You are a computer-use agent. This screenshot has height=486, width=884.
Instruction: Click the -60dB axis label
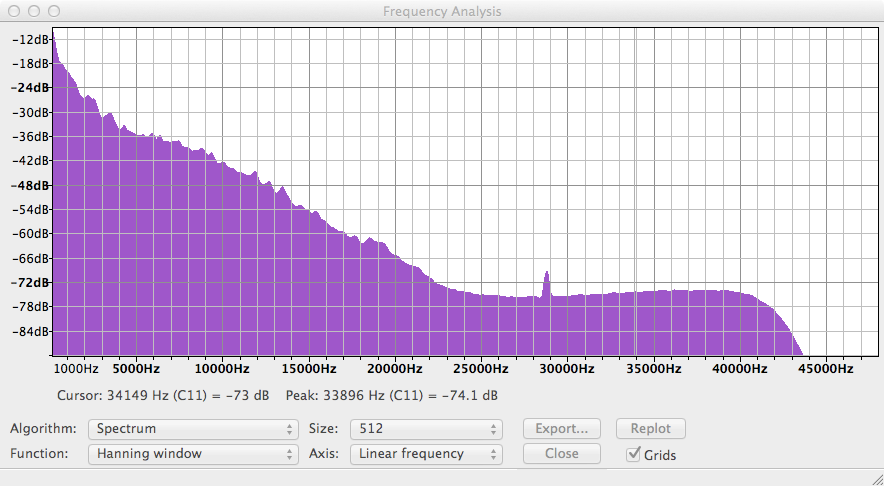pyautogui.click(x=30, y=233)
